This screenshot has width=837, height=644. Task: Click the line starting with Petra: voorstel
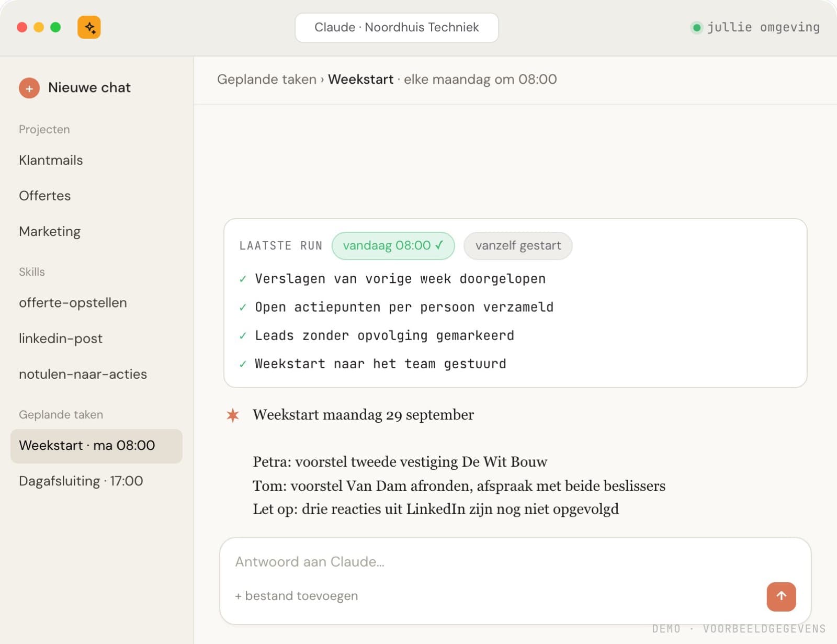[400, 462]
